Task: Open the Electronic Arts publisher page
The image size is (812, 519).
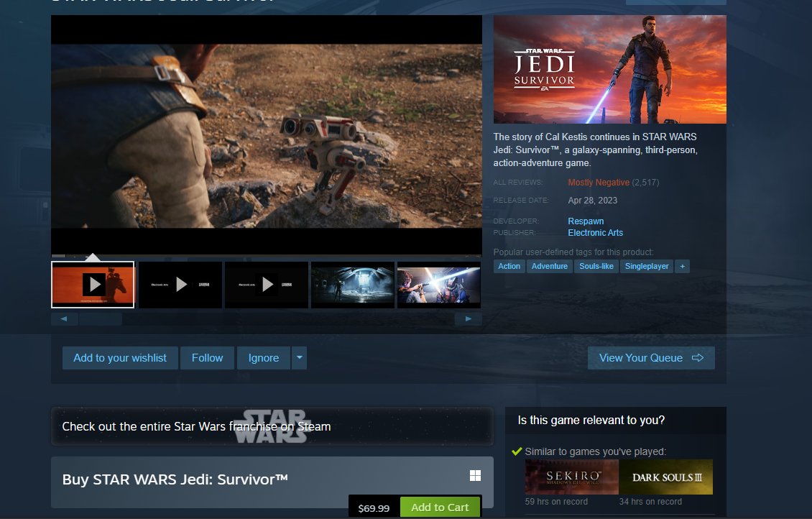Action: (x=596, y=233)
